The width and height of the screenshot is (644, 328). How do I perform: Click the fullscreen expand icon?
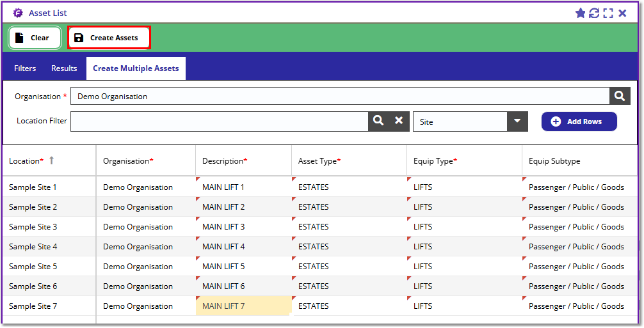point(608,13)
